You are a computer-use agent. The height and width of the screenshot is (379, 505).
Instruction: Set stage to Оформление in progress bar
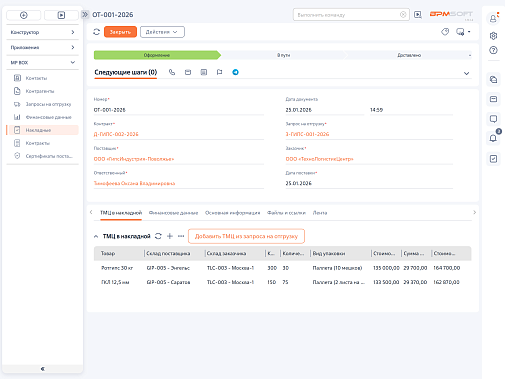[157, 55]
